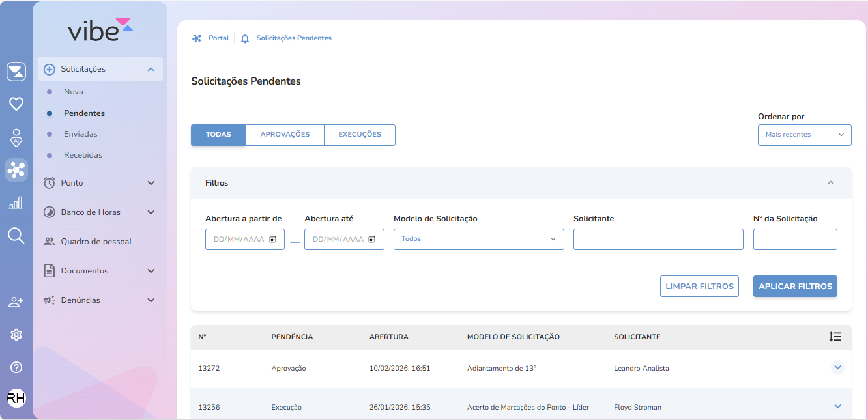Click the Solicitante input field
The height and width of the screenshot is (420, 868).
(658, 240)
